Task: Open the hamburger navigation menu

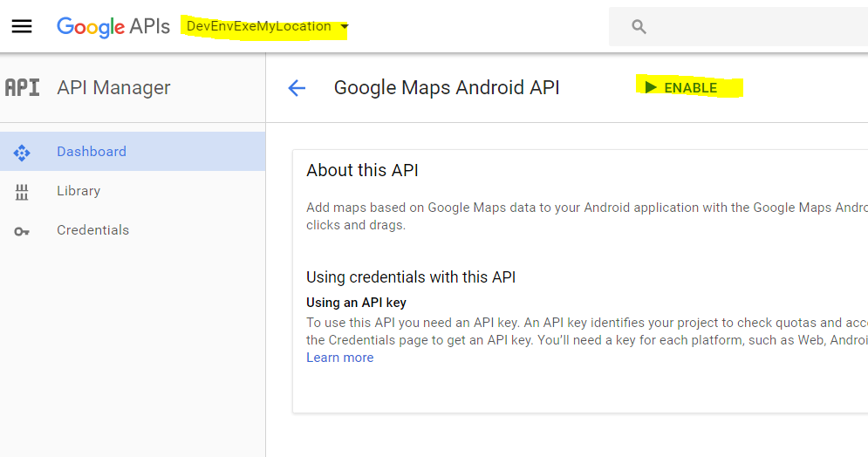Action: point(22,26)
